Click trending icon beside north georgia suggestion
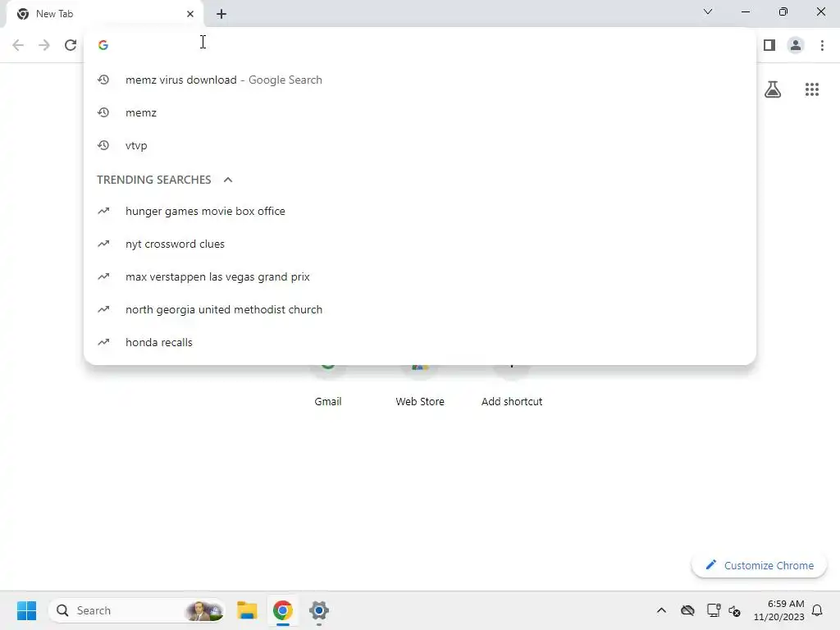This screenshot has height=630, width=840. pyautogui.click(x=103, y=309)
